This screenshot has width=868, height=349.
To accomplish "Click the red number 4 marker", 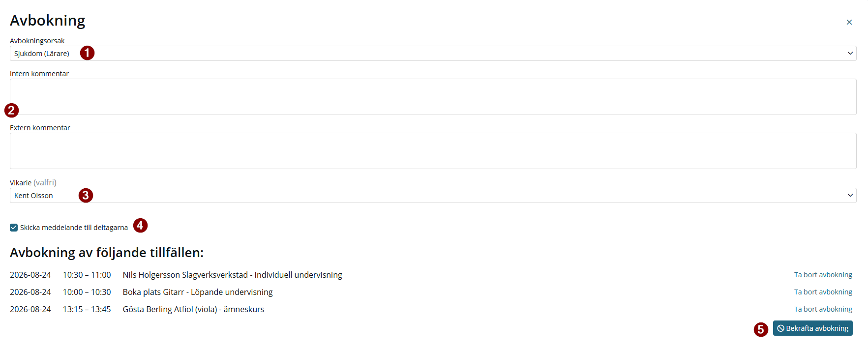I will tap(140, 225).
